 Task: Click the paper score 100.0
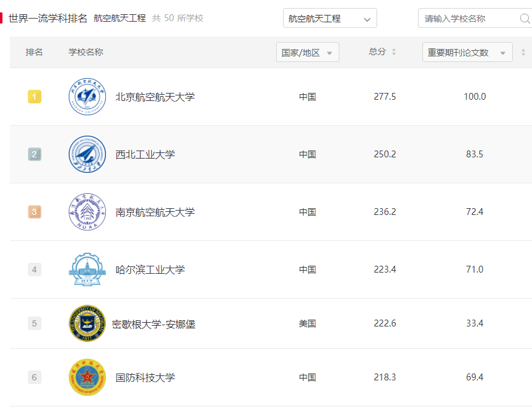tap(474, 97)
